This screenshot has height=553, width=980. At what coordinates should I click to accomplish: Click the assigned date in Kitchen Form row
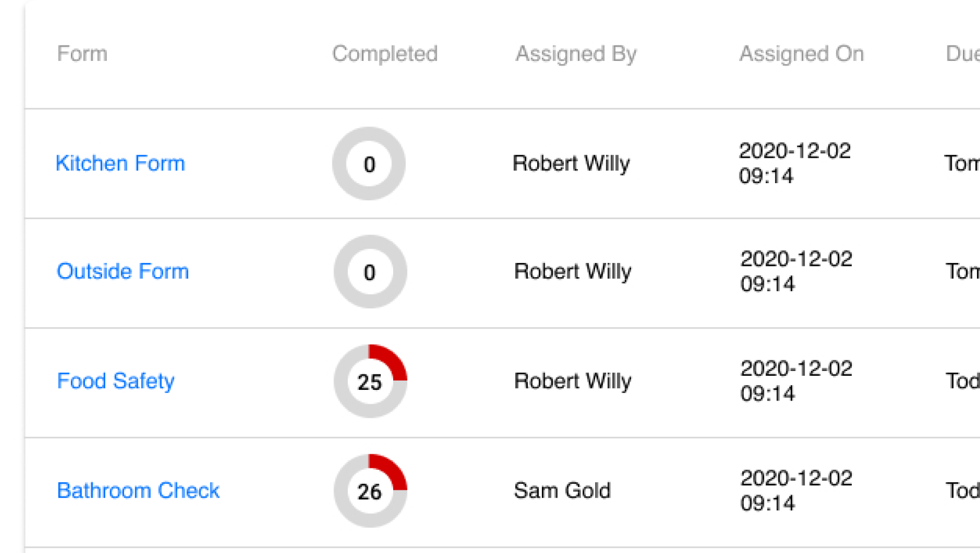tap(795, 163)
